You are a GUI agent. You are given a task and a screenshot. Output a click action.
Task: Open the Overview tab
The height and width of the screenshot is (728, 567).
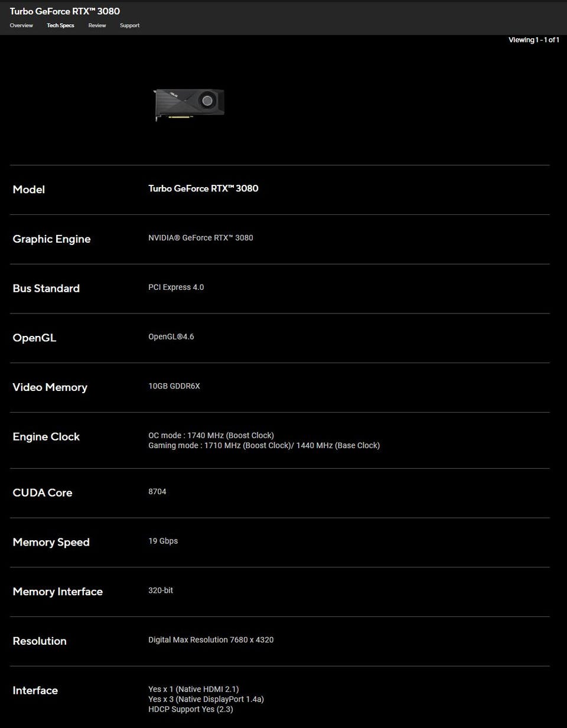[x=21, y=25]
